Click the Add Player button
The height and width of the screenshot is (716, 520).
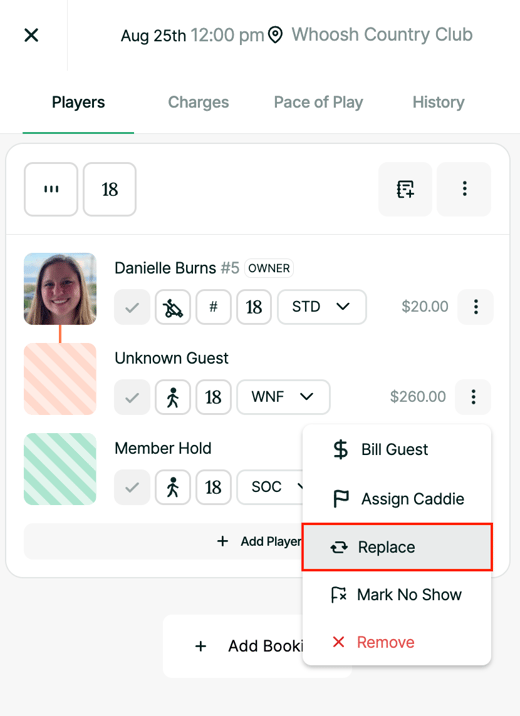click(164, 542)
